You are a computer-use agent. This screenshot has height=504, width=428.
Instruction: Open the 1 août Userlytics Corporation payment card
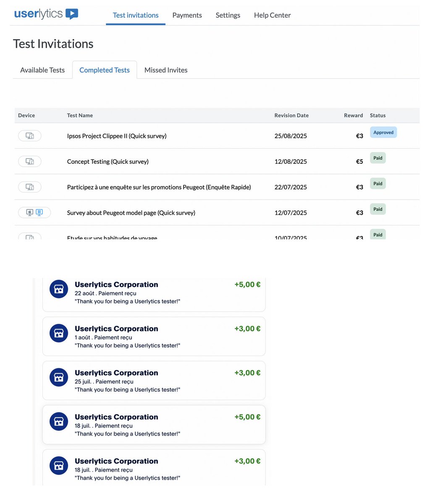(x=154, y=336)
